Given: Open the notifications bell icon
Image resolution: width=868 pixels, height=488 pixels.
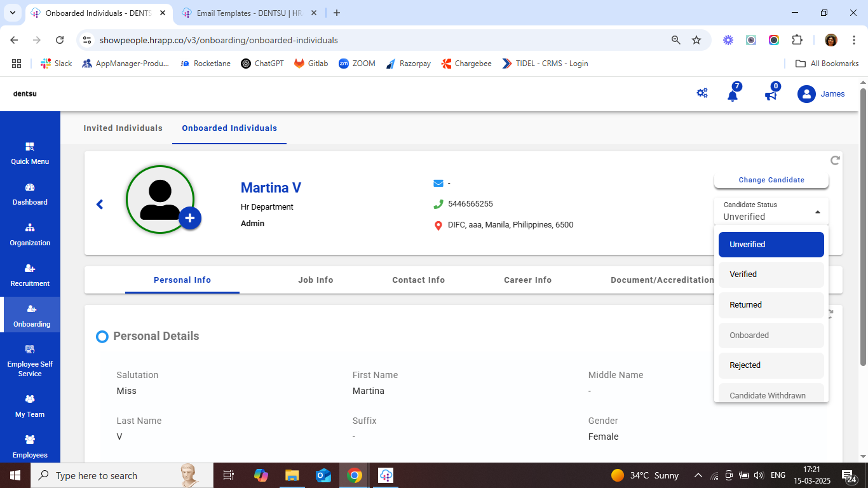Looking at the screenshot, I should pyautogui.click(x=733, y=95).
